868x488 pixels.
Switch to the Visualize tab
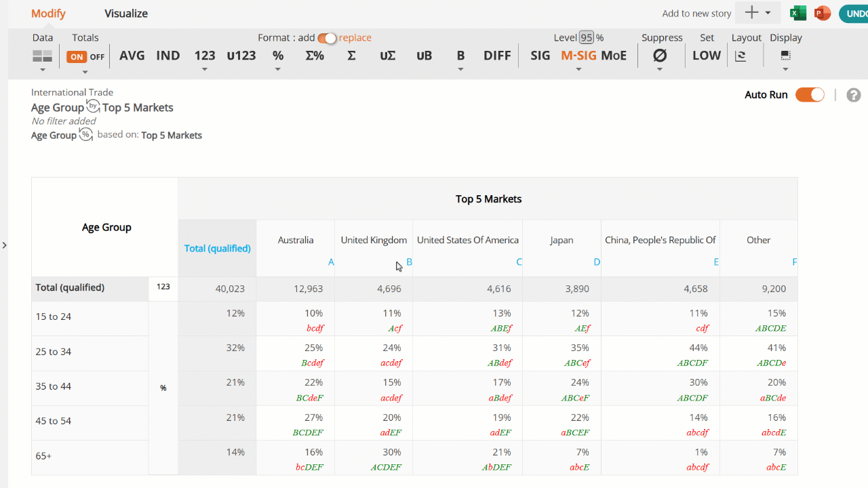tap(126, 14)
